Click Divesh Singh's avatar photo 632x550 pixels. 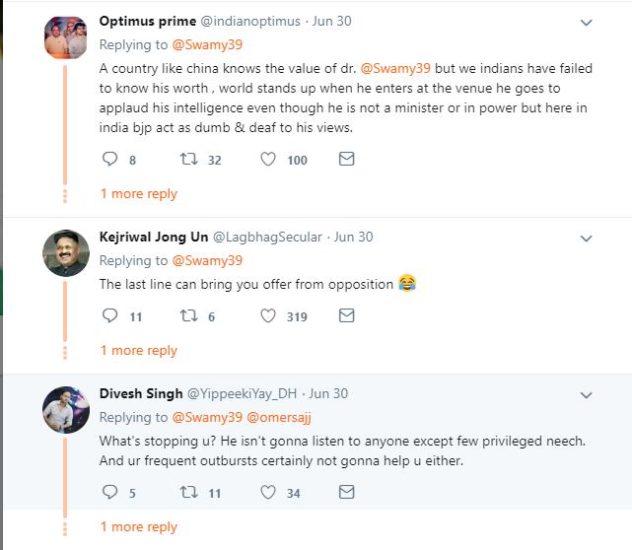click(66, 409)
